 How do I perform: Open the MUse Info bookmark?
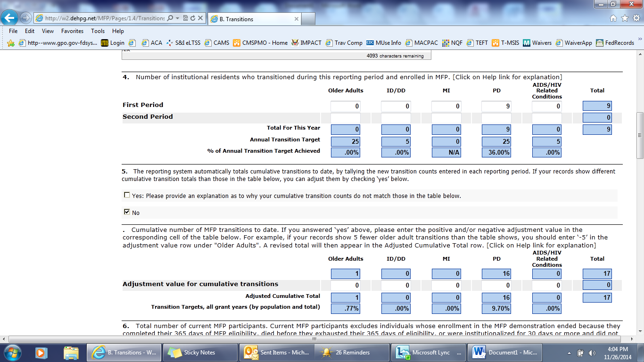pos(384,43)
